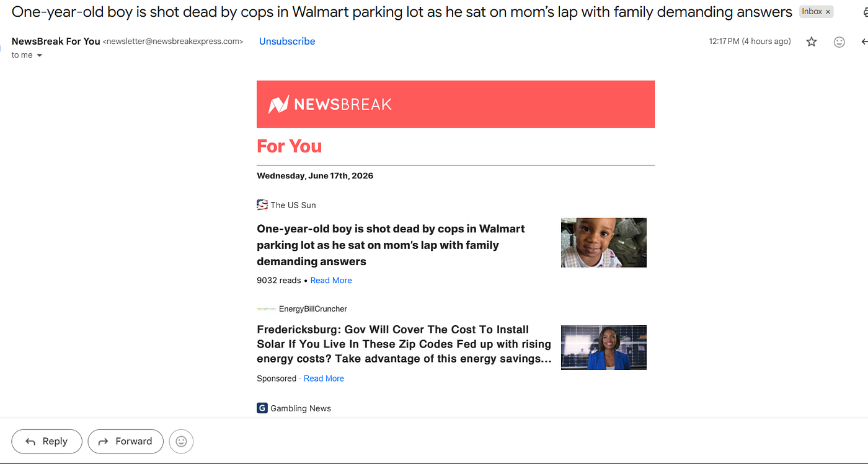This screenshot has width=868, height=464.
Task: Expand recipient details arrow next to 'to me'
Action: (40, 55)
